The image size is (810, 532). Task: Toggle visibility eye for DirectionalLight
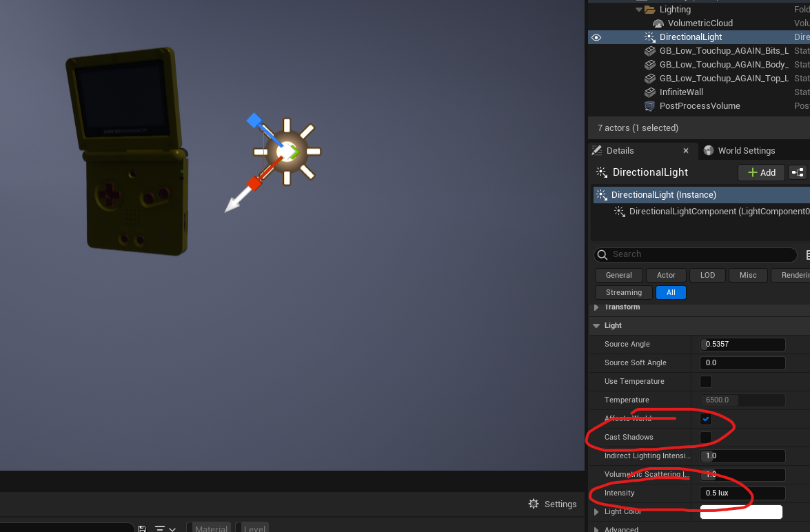click(596, 37)
